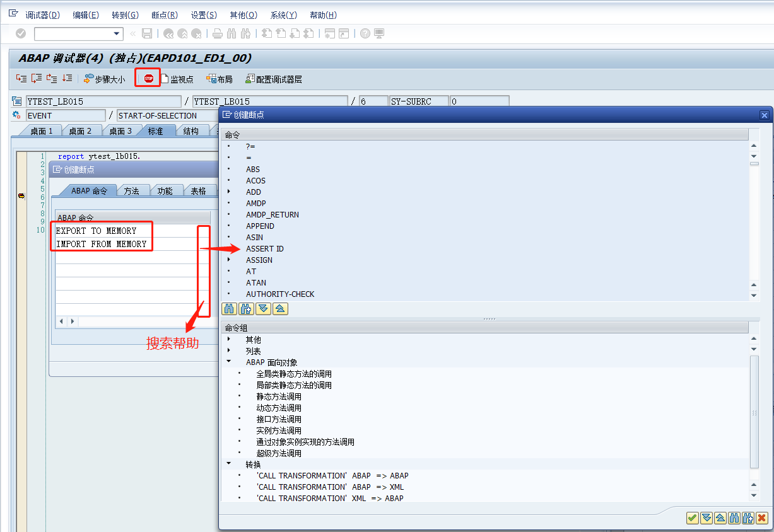The height and width of the screenshot is (532, 774).
Task: Click the debugger Return step icon
Action: [x=52, y=79]
